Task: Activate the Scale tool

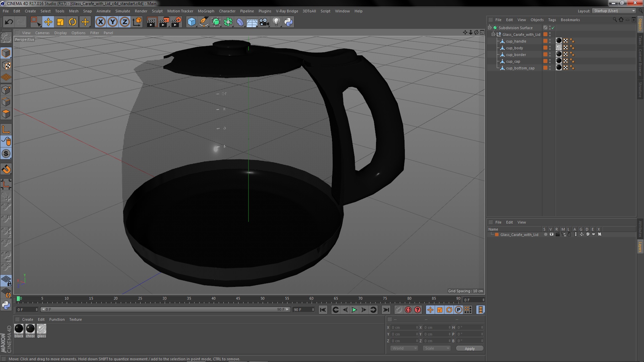Action: point(60,22)
